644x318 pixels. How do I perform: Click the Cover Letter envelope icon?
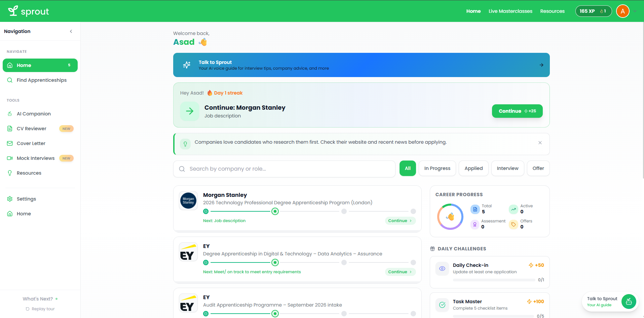point(10,143)
